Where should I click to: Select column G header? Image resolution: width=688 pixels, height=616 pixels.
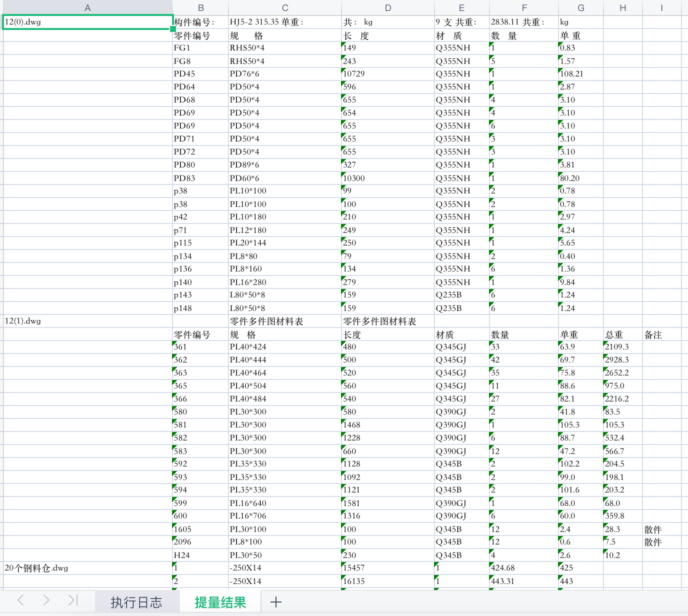tap(580, 8)
